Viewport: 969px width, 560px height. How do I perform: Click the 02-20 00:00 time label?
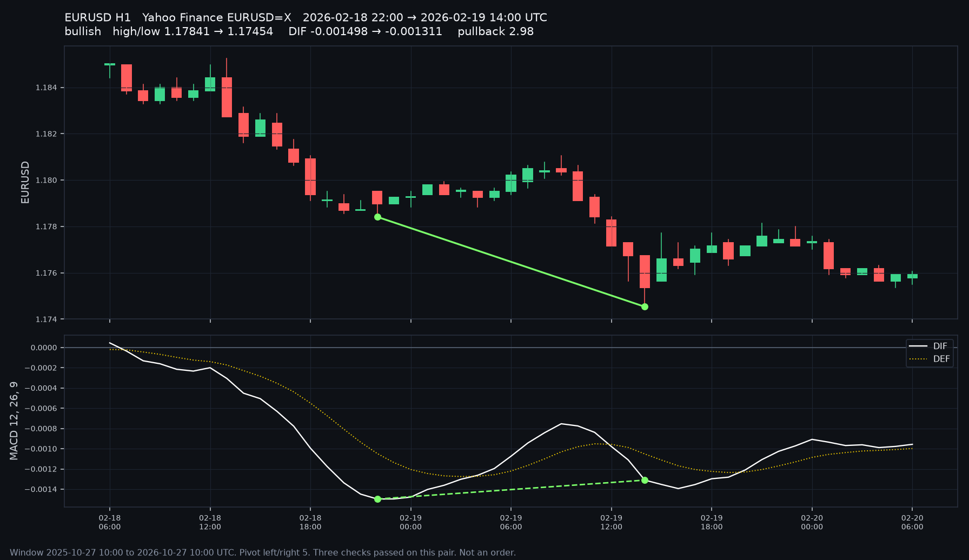pos(812,522)
